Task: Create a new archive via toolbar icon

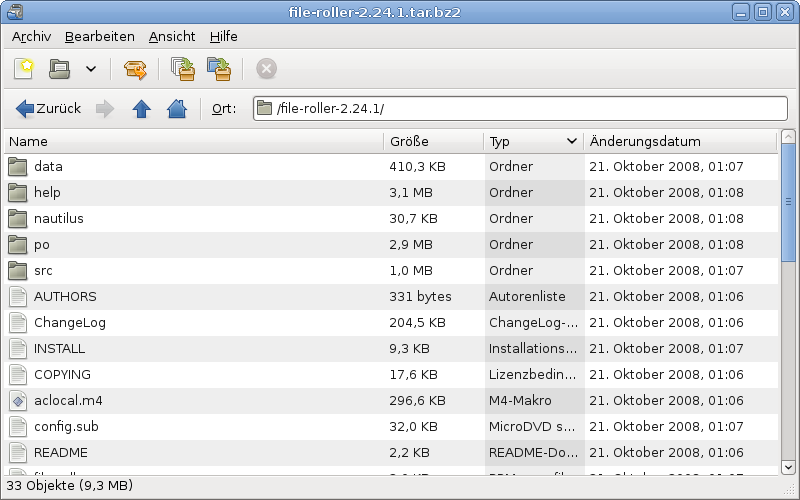Action: [25, 69]
